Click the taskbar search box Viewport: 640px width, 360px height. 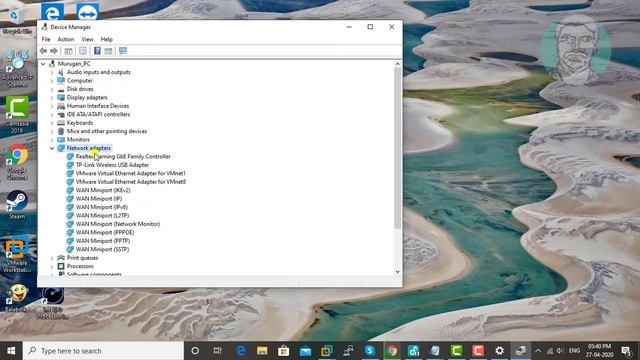point(103,351)
